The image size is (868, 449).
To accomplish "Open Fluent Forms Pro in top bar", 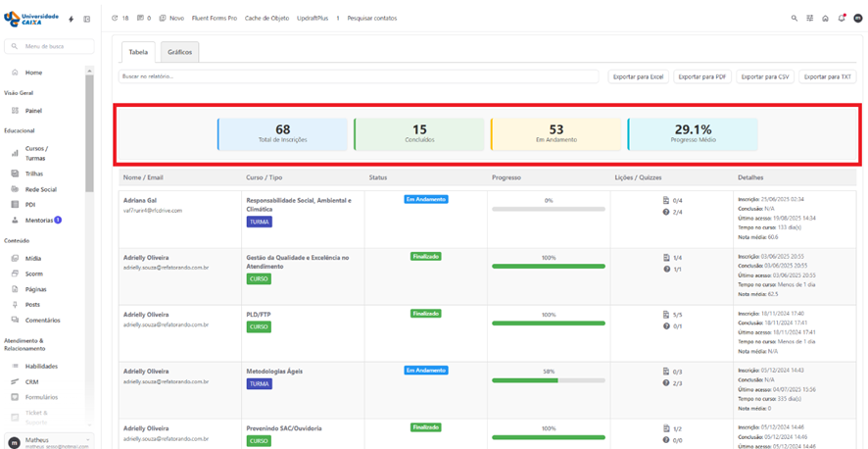I will 214,18.
